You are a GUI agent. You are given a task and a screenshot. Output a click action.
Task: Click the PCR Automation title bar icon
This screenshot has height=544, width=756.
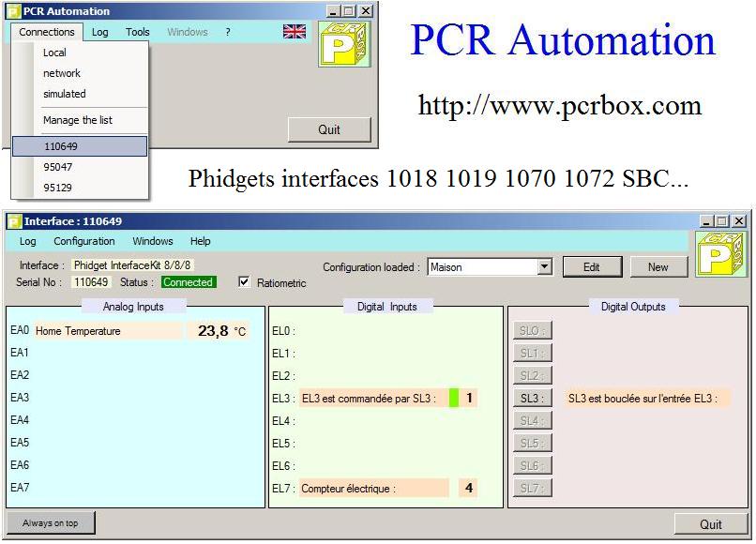tap(15, 11)
